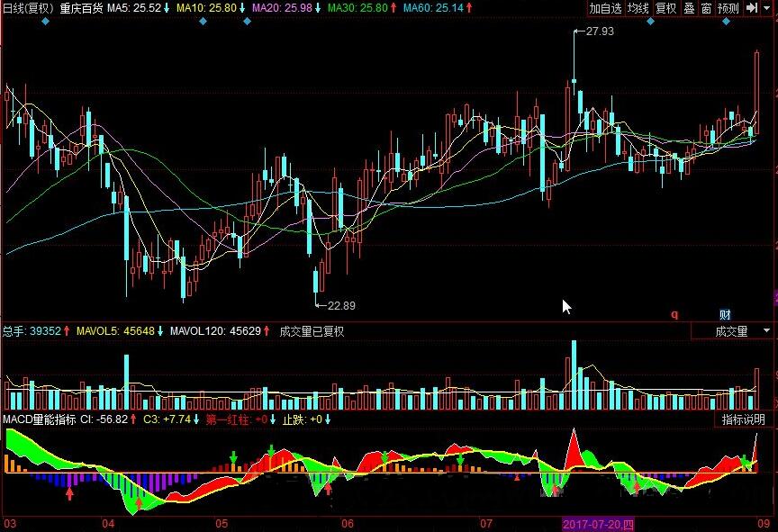778x532 pixels.
Task: Click the 27.93 high price label
Action: click(x=598, y=32)
